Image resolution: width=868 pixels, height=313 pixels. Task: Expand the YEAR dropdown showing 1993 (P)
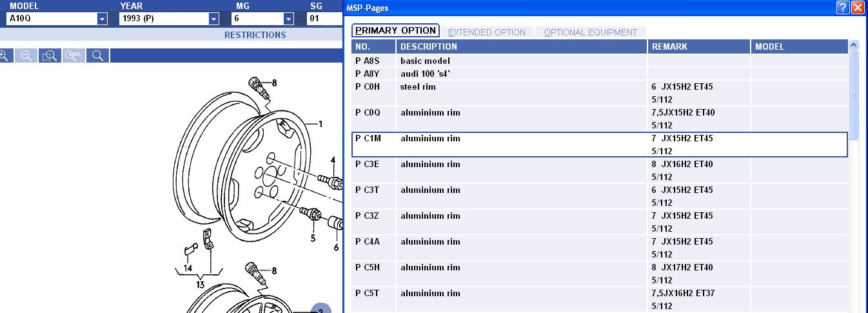[214, 19]
